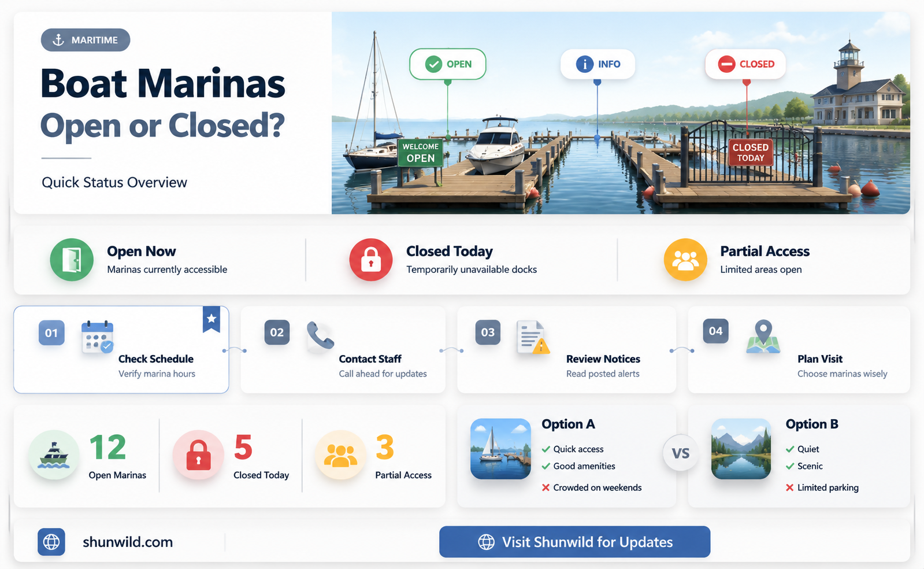Click the document warning icon for Review Notices
This screenshot has width=924, height=569.
tap(532, 337)
